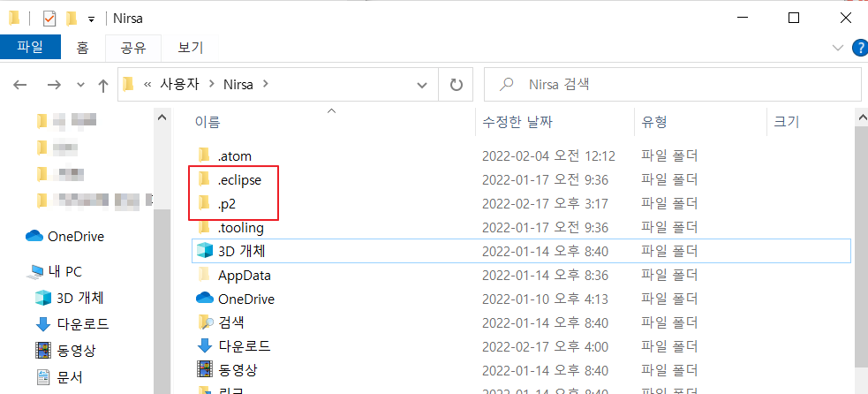Switch to the 보기 ribbon tab
This screenshot has height=394, width=868.
point(191,47)
